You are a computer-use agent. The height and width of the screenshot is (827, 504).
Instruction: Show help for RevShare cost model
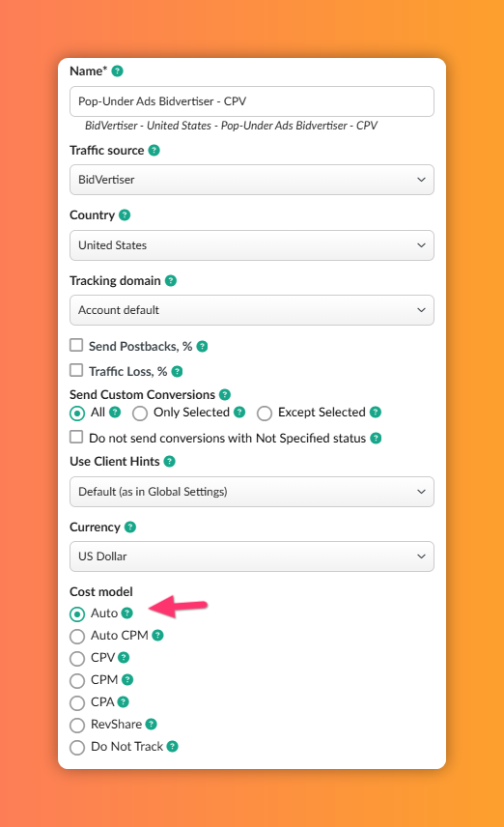152,725
